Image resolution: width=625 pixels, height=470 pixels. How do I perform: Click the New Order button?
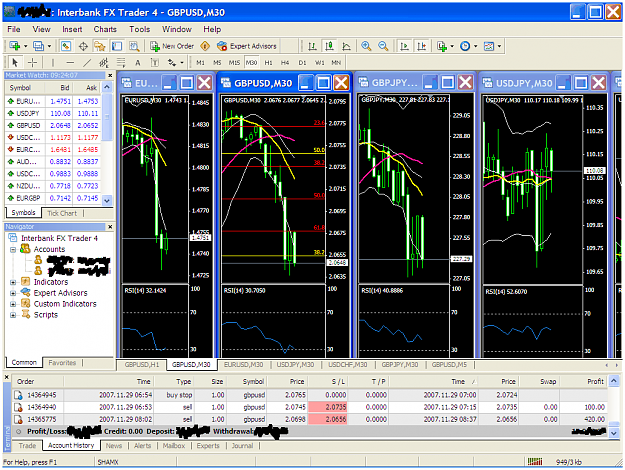172,46
